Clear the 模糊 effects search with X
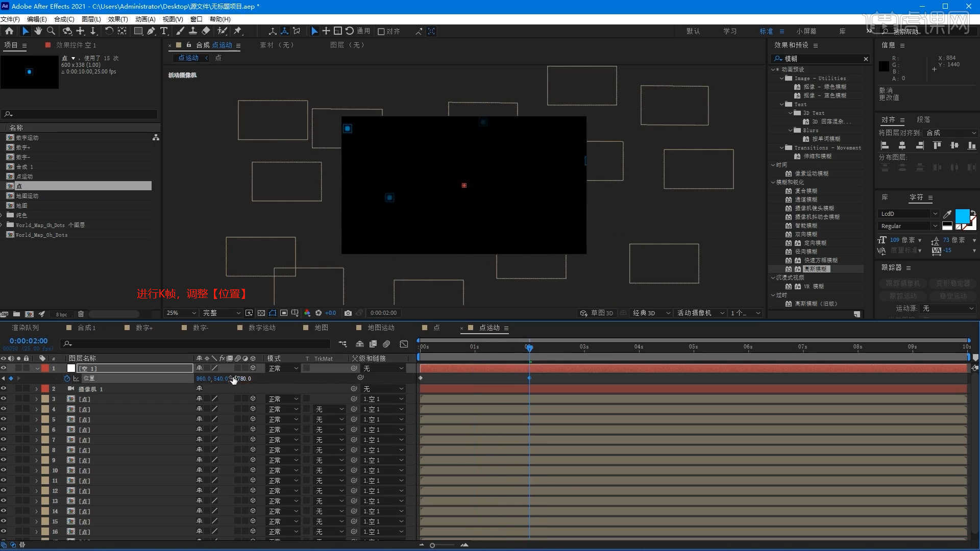 point(866,59)
